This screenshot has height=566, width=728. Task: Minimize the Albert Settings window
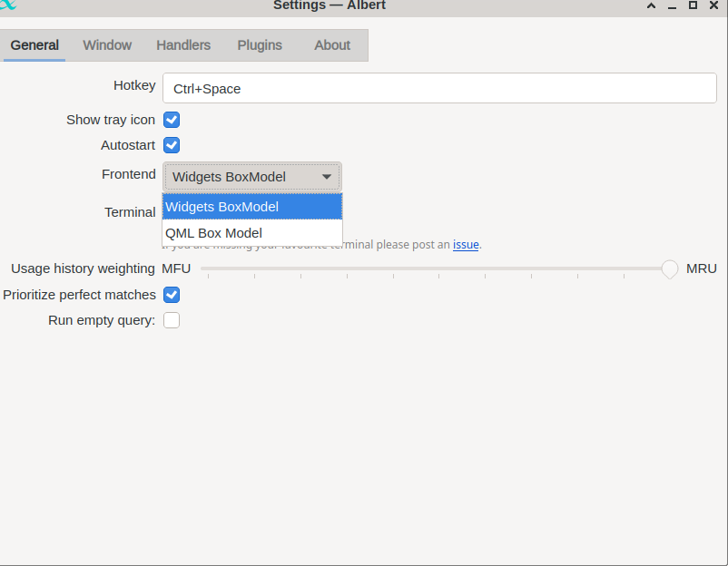(670, 6)
